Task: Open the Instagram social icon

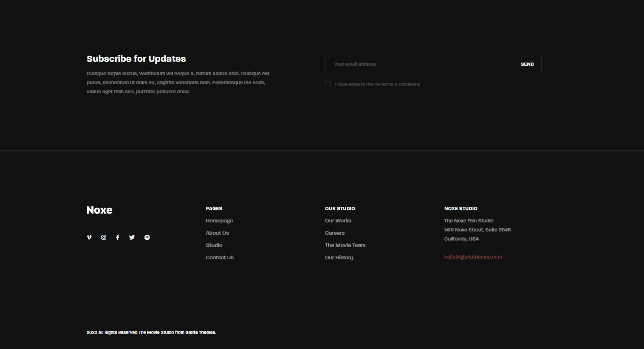Action: pos(104,237)
